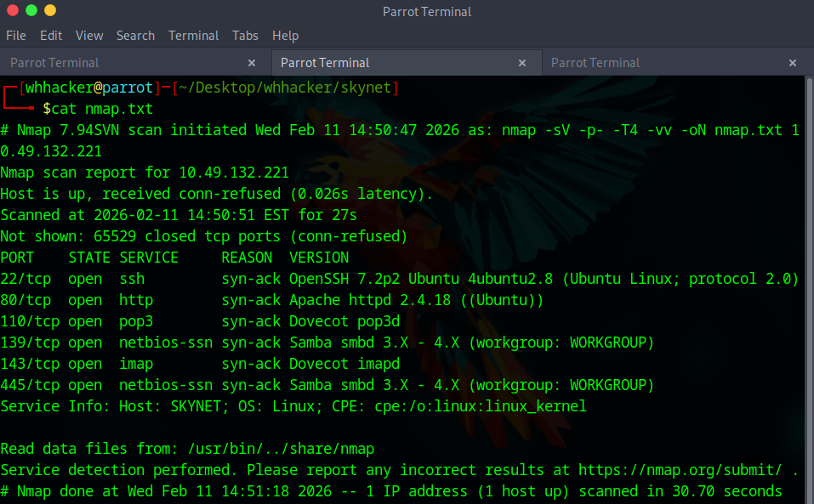Click the 'Read data files from' line
Screen dimensions: 814x504
[187, 449]
